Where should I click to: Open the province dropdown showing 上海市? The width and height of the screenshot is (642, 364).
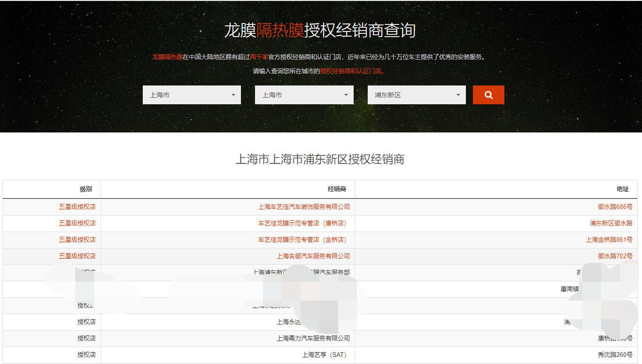click(191, 94)
